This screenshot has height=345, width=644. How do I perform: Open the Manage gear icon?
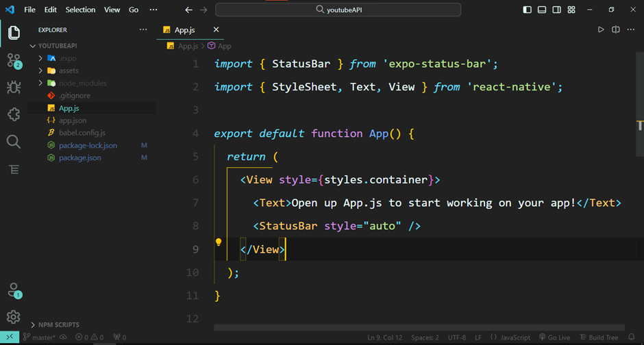pyautogui.click(x=14, y=316)
